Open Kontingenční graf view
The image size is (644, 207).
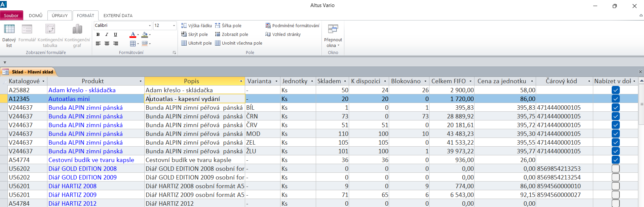point(77,36)
